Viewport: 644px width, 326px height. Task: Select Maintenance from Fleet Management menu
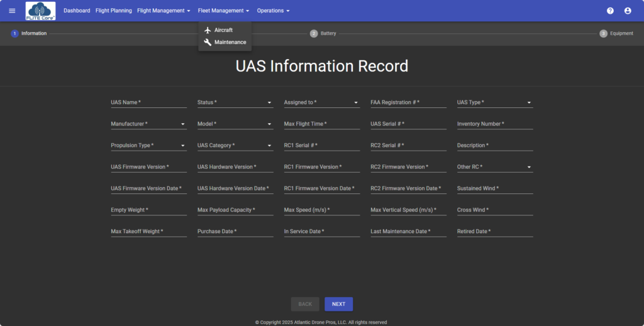click(x=230, y=42)
